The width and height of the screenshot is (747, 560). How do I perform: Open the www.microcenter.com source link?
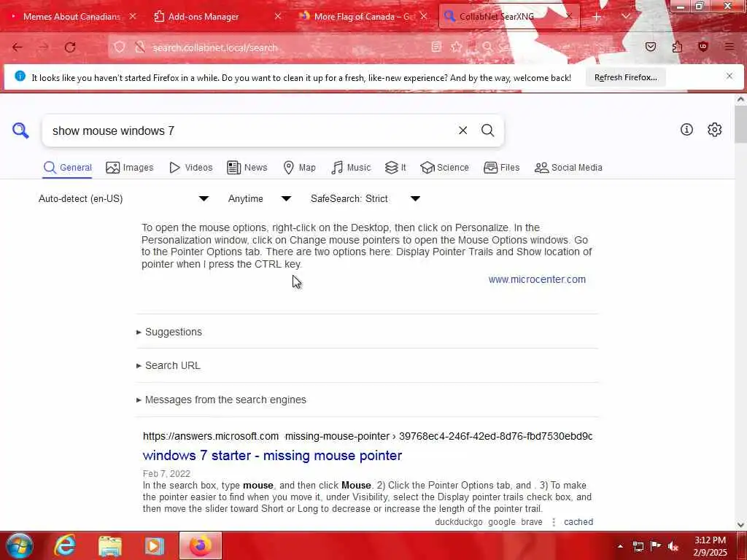click(537, 279)
